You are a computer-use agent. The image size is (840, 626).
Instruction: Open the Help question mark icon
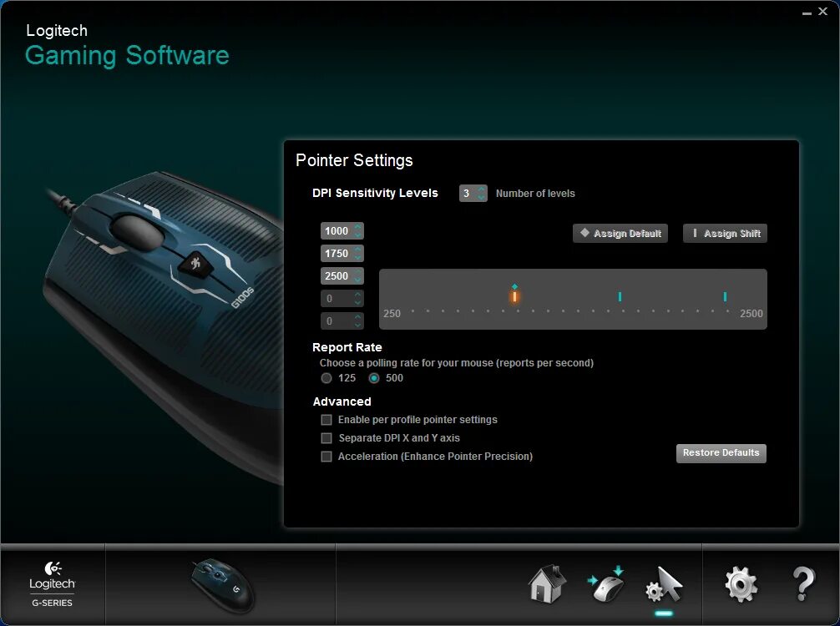coord(803,584)
